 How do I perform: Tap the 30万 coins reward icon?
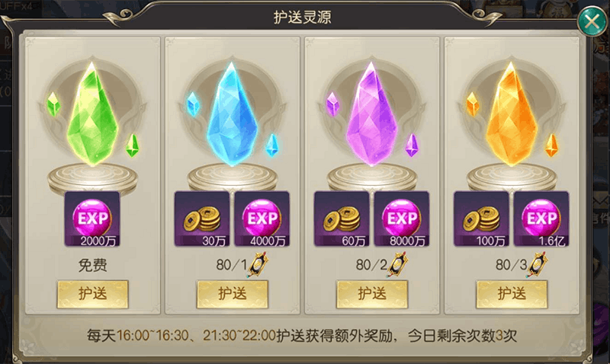[202, 219]
